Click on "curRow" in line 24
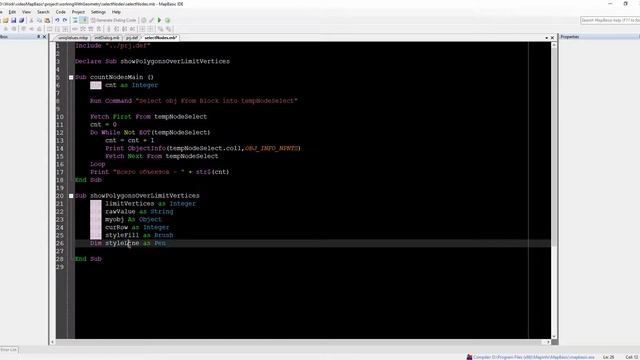 click(x=116, y=227)
